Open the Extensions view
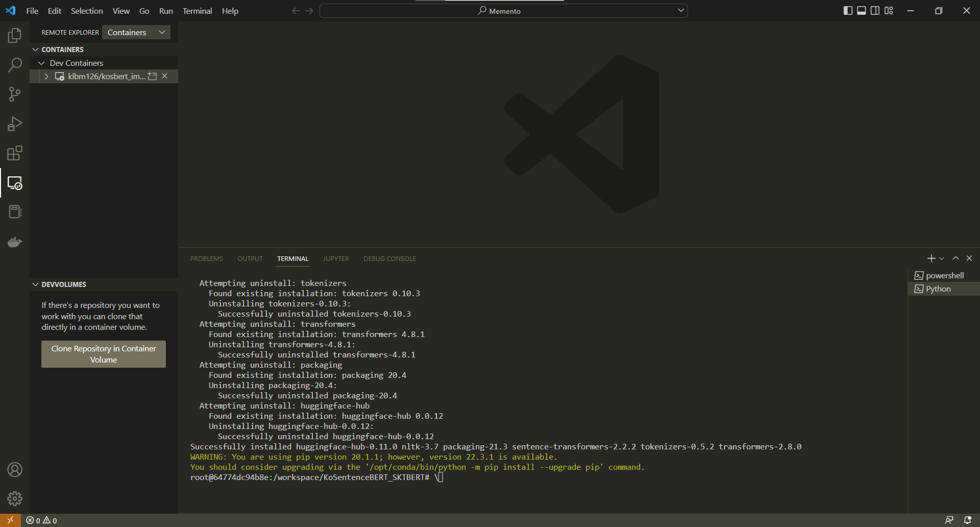 [15, 153]
